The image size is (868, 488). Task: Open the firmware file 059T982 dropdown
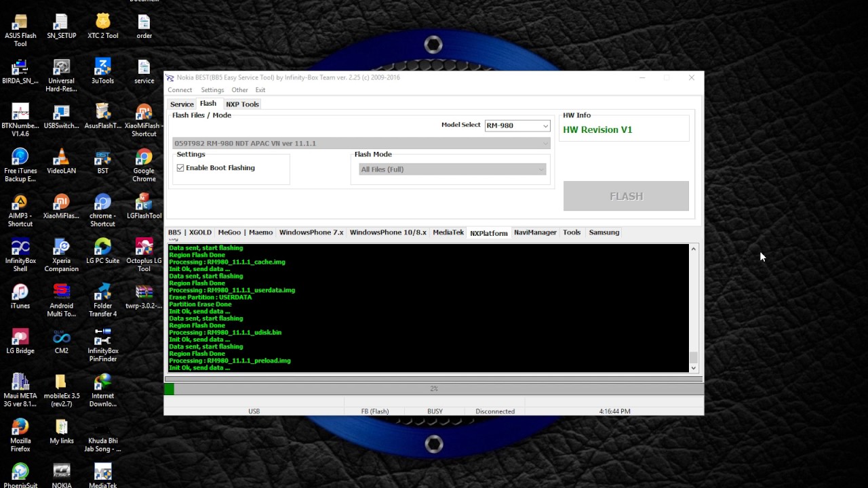(x=361, y=143)
